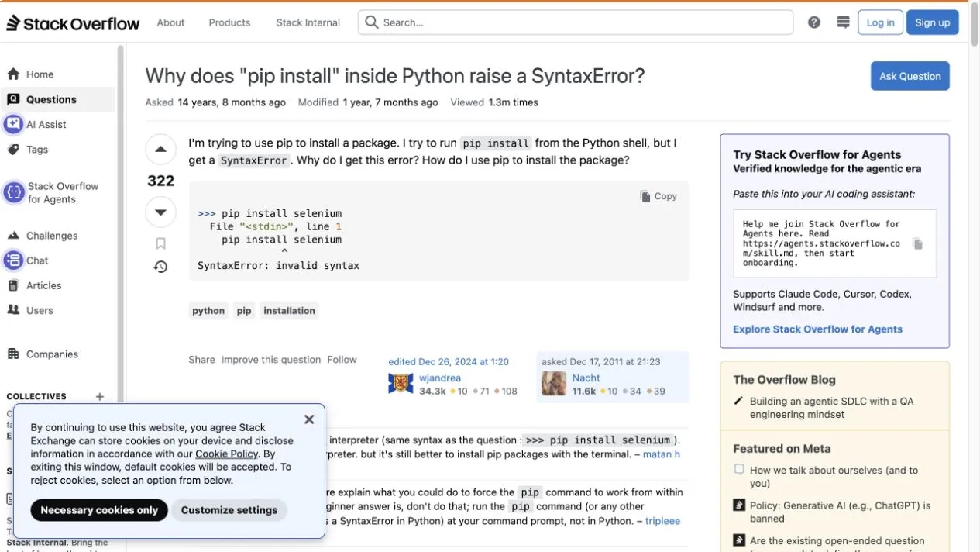Click the AI Assist sparkle icon
This screenshot has height=552, width=980.
[13, 124]
